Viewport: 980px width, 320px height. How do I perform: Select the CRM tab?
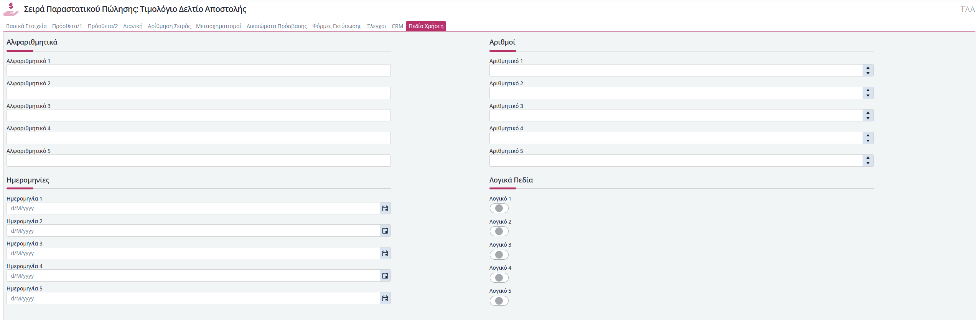(x=397, y=26)
